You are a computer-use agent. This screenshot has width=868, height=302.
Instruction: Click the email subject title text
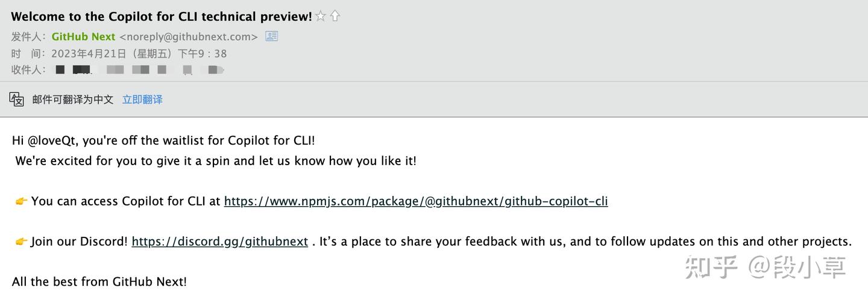(x=162, y=17)
